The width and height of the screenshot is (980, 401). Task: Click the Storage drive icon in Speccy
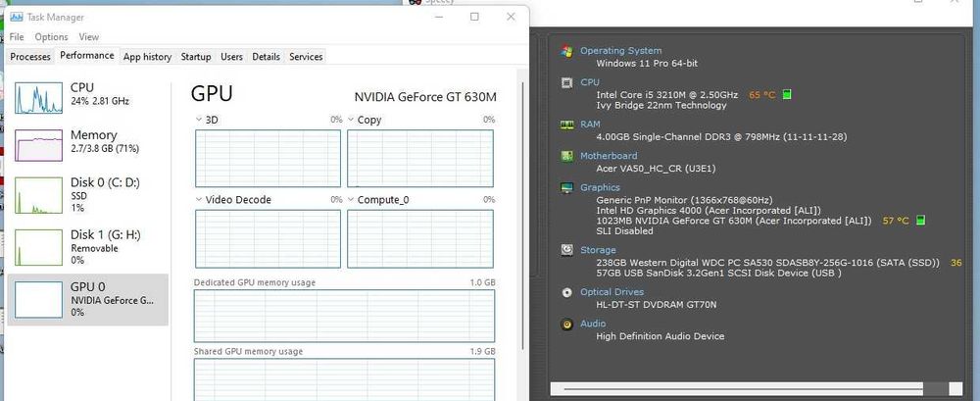click(x=566, y=250)
